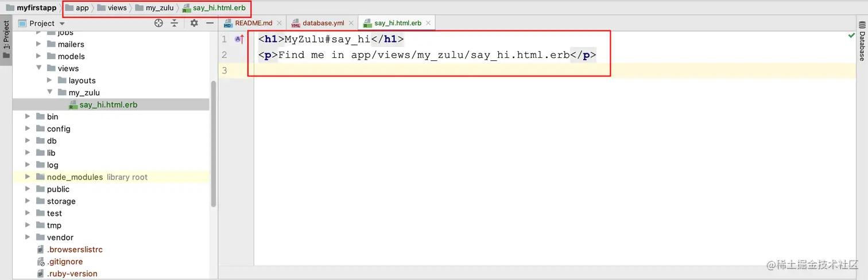
Task: Click line number 2 in the gutter
Action: point(224,55)
